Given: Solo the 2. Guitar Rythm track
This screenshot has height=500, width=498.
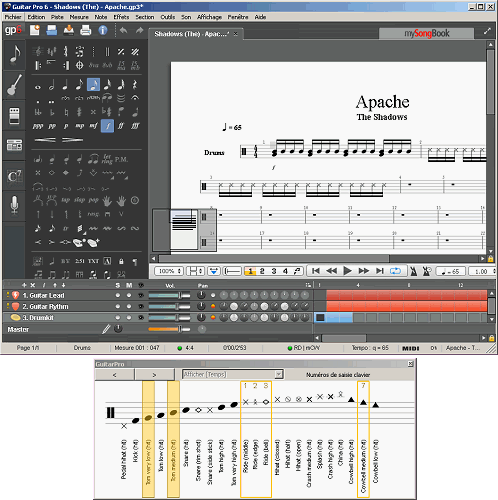Looking at the screenshot, I should [117, 306].
